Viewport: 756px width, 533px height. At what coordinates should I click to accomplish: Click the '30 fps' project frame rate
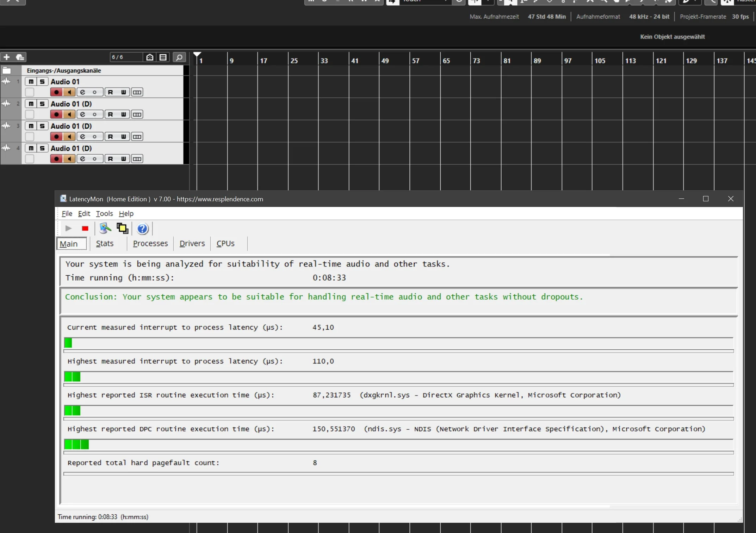[740, 17]
